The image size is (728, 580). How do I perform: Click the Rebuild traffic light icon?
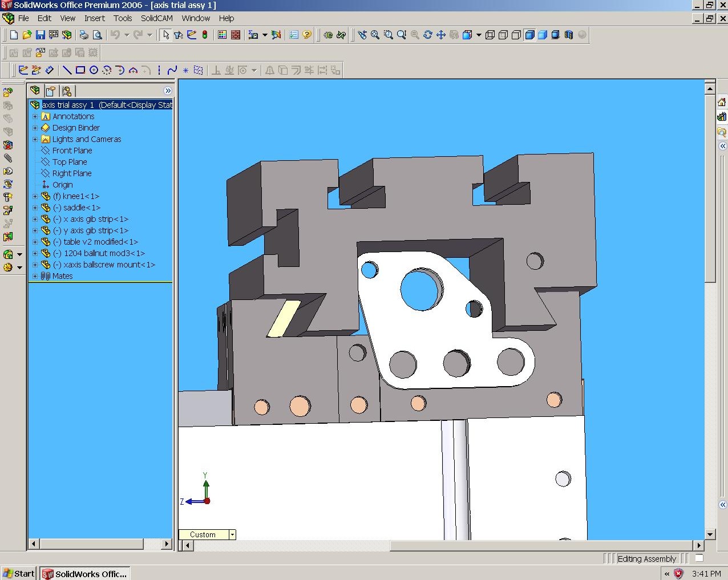pyautogui.click(x=205, y=35)
